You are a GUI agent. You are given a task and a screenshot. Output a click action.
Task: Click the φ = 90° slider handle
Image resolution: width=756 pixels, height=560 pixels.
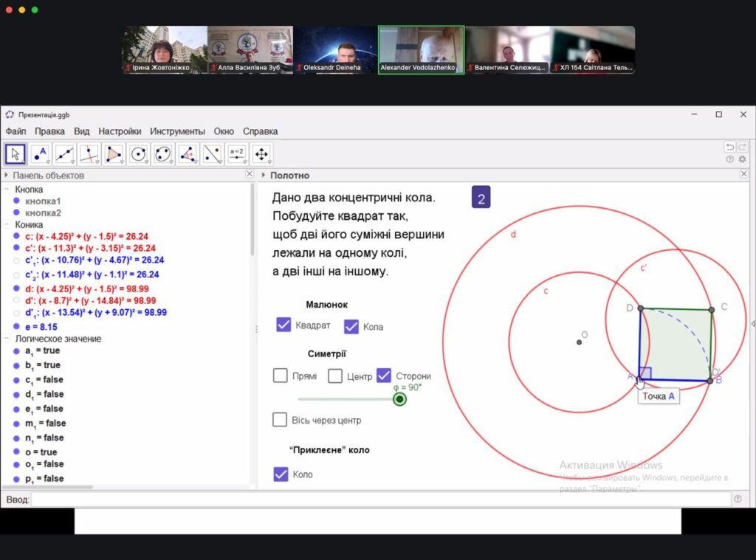[x=399, y=399]
